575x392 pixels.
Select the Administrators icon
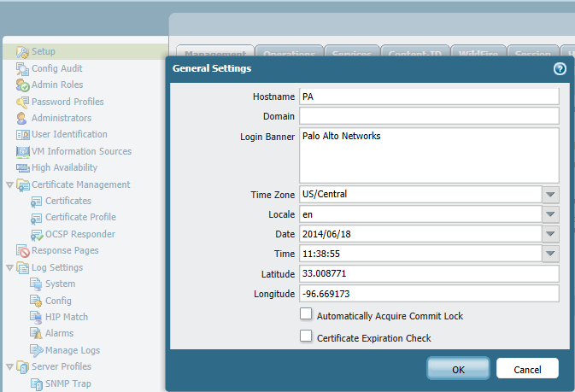point(23,118)
